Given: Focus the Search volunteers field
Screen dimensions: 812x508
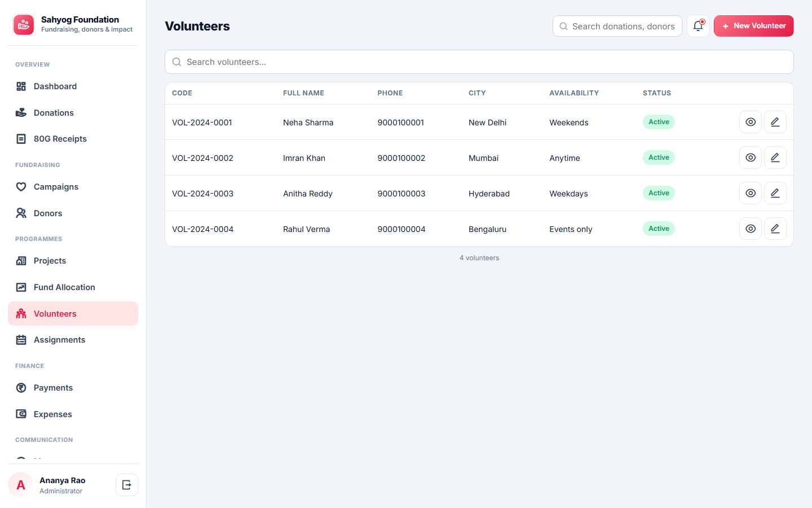Looking at the screenshot, I should (x=479, y=62).
